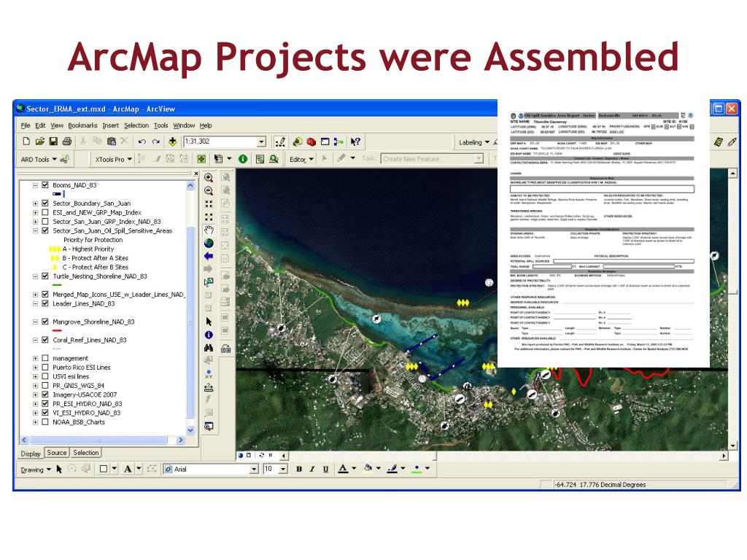Click the Full Extent globe icon
This screenshot has width=747, height=560.
pyautogui.click(x=209, y=244)
